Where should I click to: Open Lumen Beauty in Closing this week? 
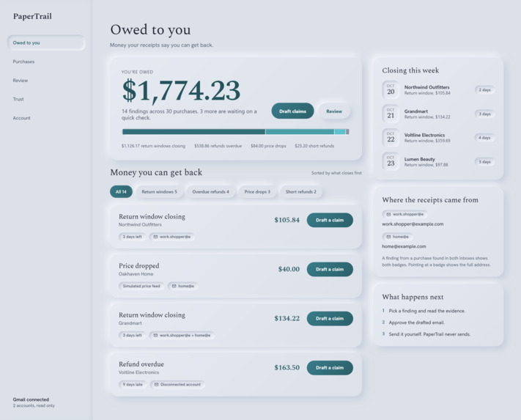(x=438, y=162)
